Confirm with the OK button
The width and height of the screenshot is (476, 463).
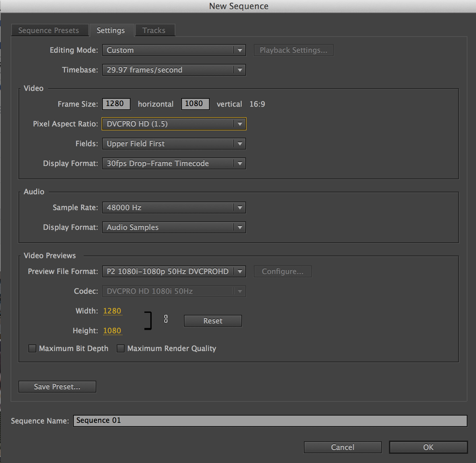coord(428,447)
